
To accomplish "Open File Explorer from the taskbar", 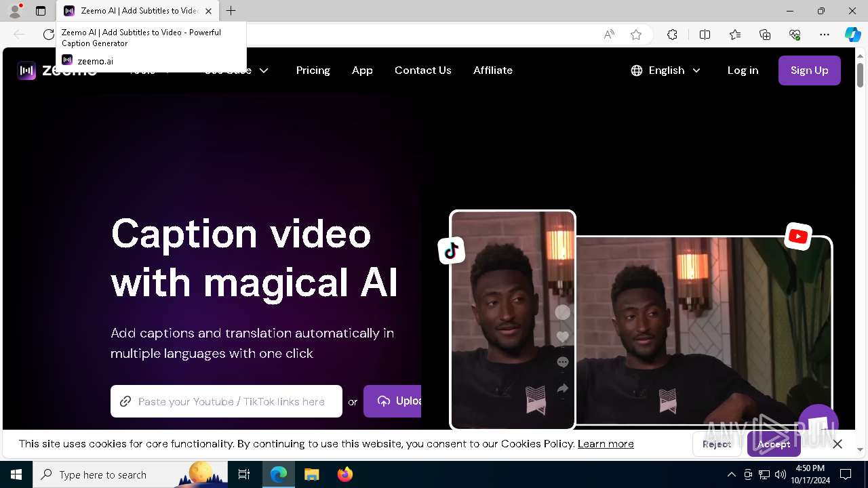I will [x=311, y=474].
